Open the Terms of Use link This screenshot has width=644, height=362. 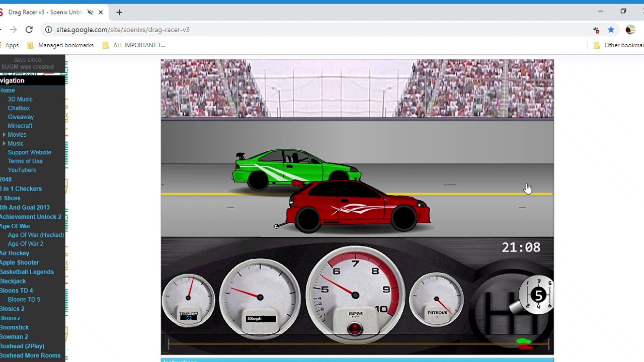25,161
